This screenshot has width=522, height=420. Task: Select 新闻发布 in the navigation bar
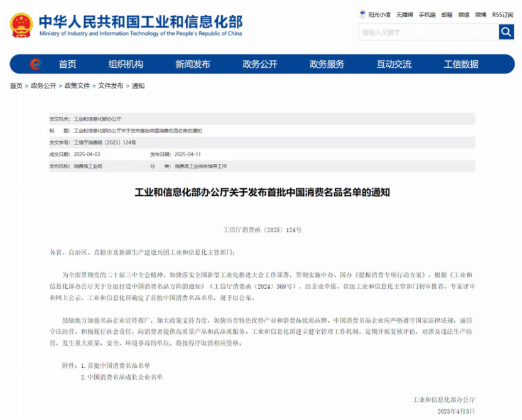[x=193, y=64]
